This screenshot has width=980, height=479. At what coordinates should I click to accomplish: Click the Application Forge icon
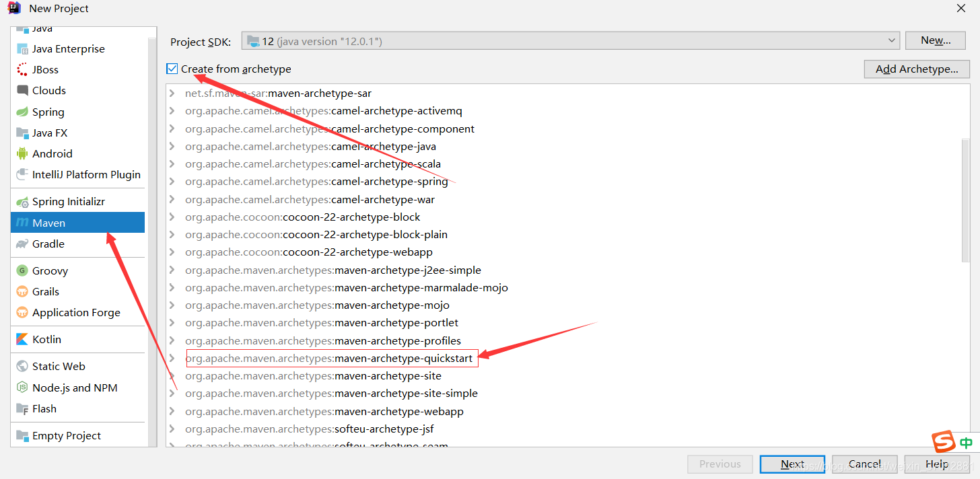[22, 313]
